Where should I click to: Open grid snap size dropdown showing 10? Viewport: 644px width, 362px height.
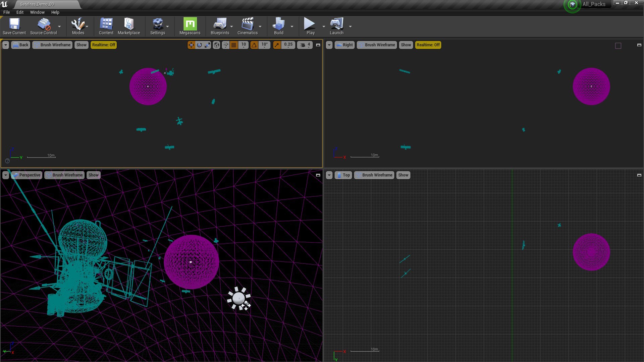click(x=244, y=45)
